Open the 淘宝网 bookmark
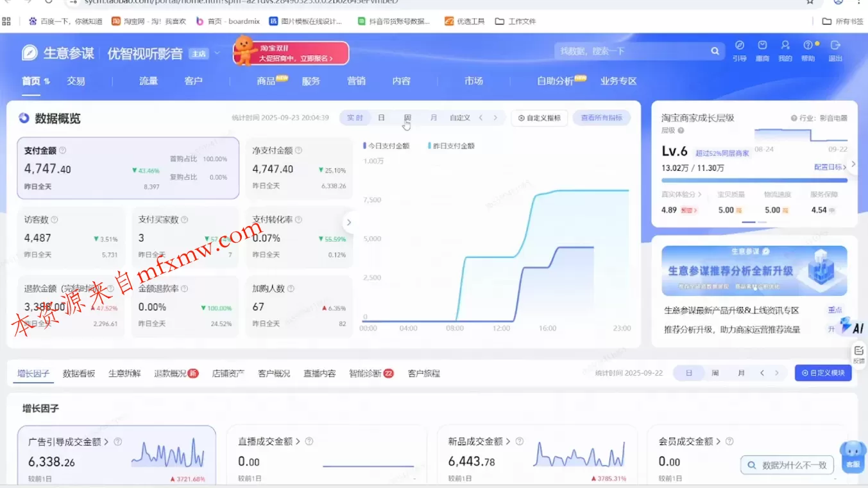This screenshot has height=488, width=868. click(149, 21)
